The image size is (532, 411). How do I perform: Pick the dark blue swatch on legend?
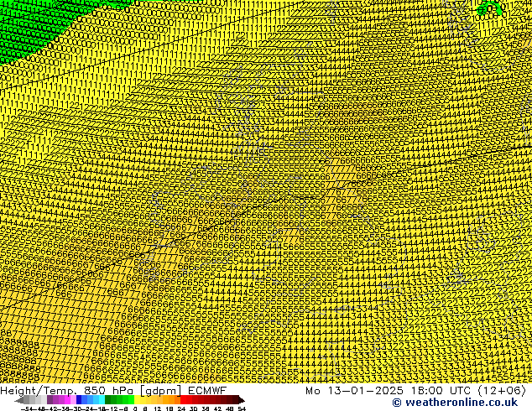tap(79, 399)
